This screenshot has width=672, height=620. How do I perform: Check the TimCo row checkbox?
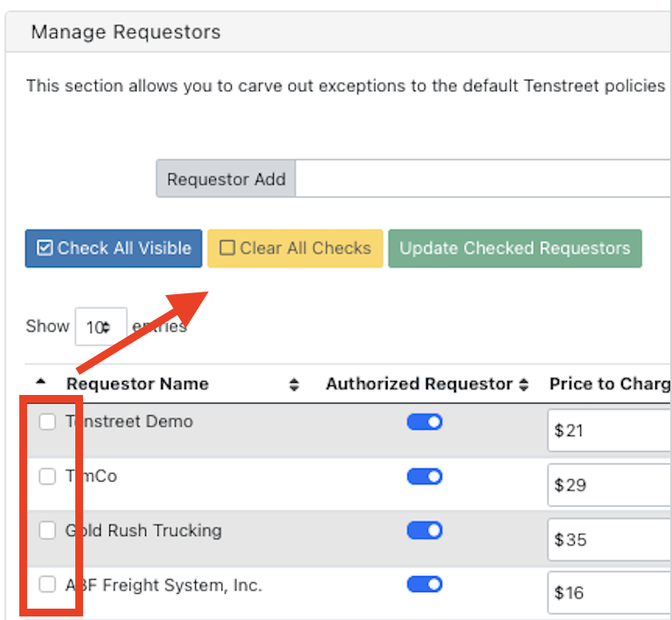click(x=47, y=476)
